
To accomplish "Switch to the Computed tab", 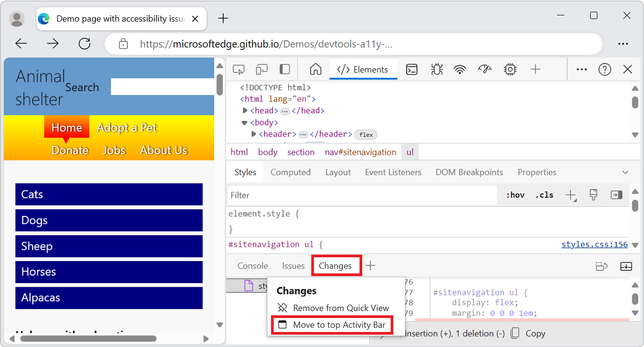I will point(291,172).
